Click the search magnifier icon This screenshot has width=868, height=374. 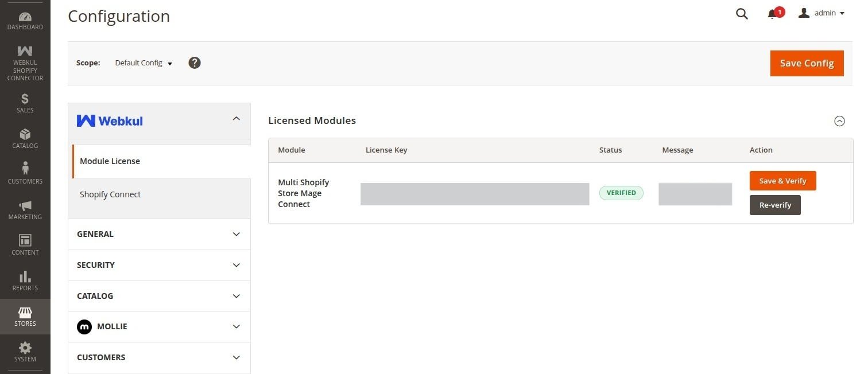pyautogui.click(x=742, y=14)
